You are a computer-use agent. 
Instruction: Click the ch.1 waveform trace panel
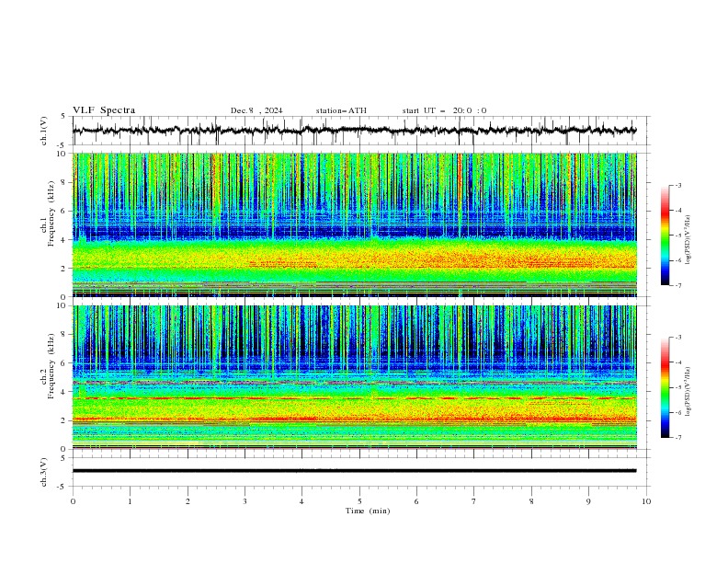coord(361,131)
